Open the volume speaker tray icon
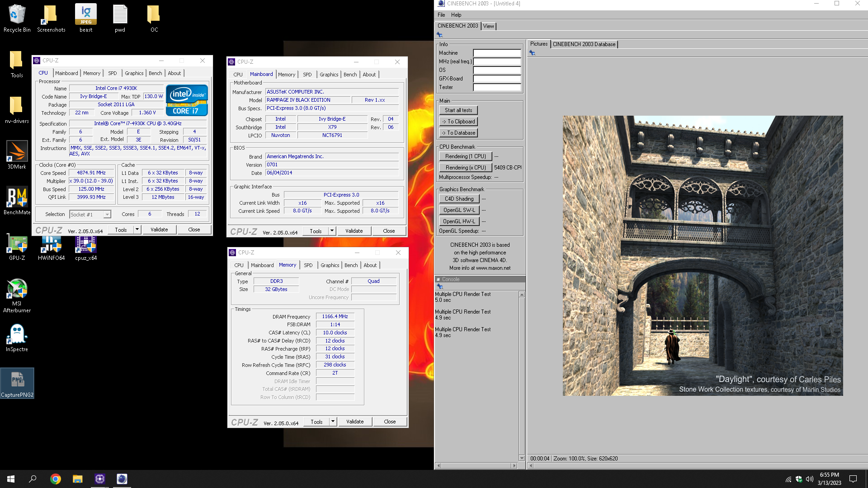 click(810, 479)
